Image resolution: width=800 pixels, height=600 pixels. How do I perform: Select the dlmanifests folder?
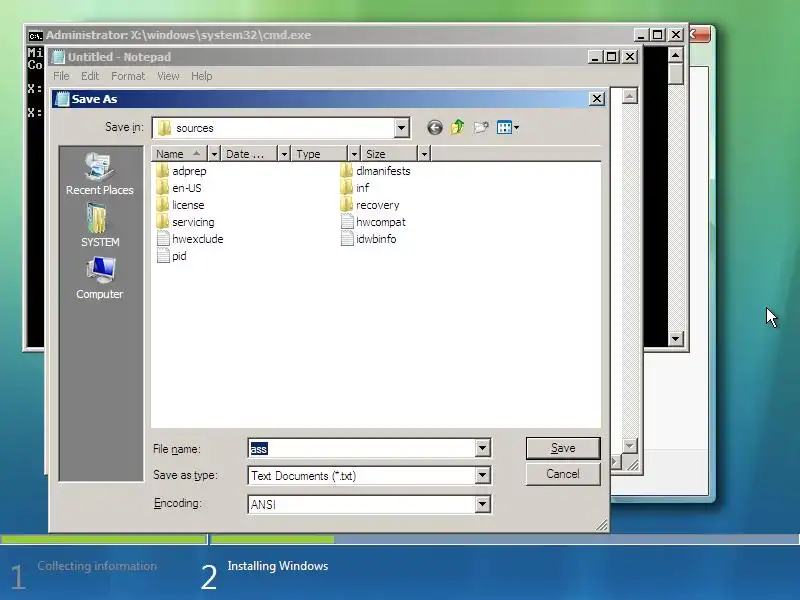[x=375, y=171]
